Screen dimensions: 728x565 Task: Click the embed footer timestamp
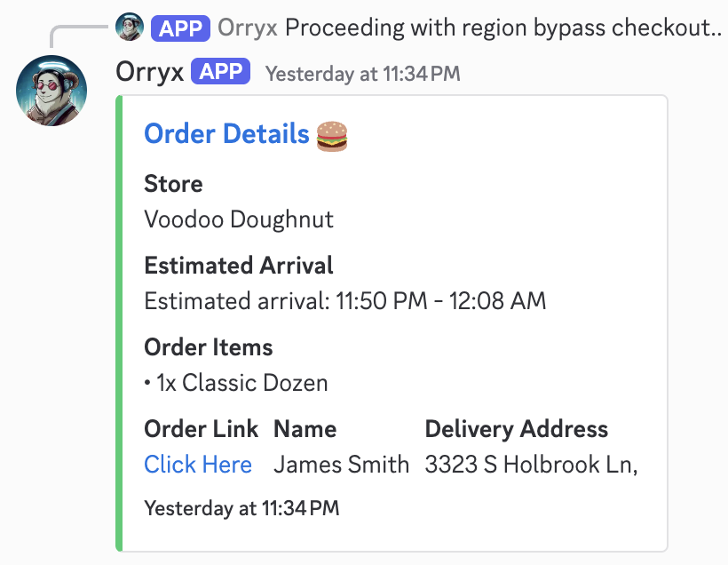click(241, 509)
